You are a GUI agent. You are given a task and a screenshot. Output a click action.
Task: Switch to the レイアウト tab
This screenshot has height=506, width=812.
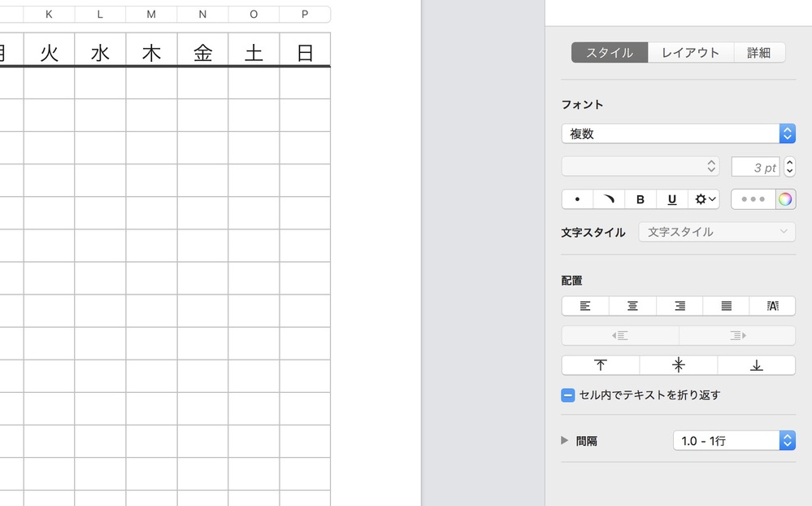[x=691, y=52]
